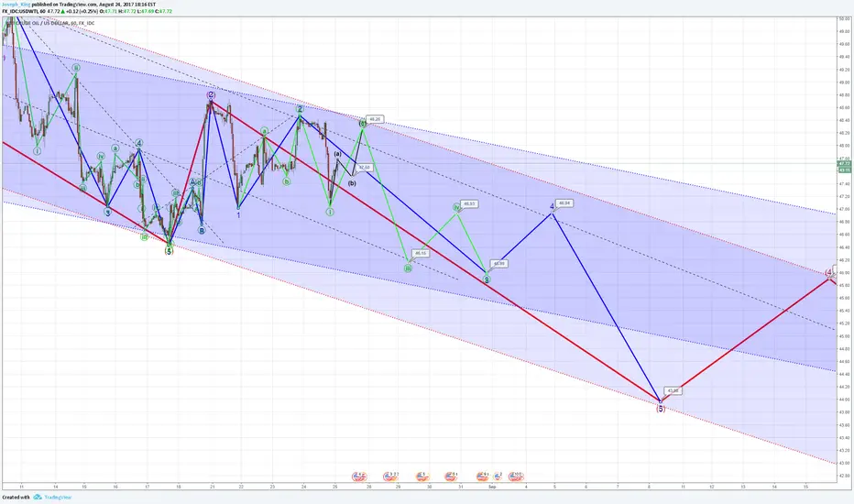Click the economic event flag icon left of Sep label
Viewport: 854px width, 504px height.
[483, 477]
